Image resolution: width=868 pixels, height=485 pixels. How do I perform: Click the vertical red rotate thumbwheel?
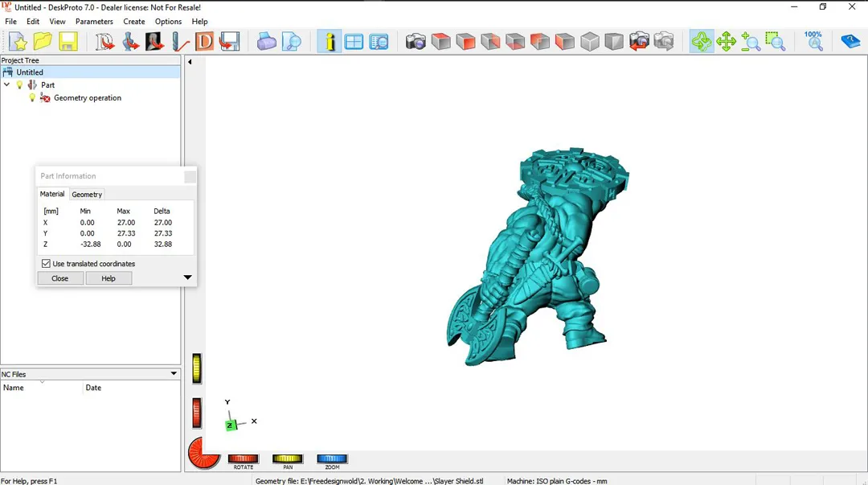(197, 413)
